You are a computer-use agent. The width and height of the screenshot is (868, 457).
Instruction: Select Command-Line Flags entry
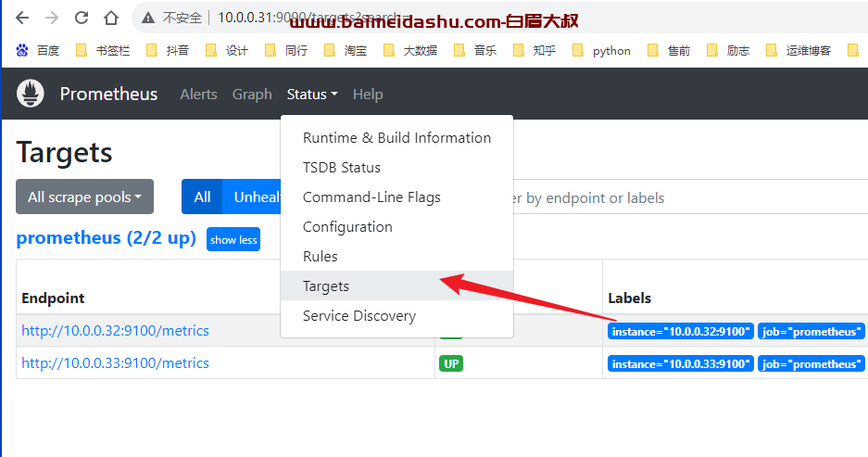click(x=396, y=197)
